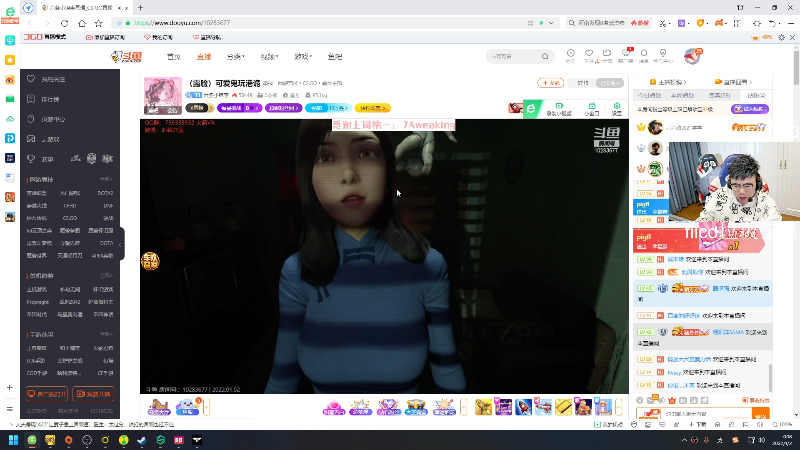
Task: Click the magnifier icon in Douyu search box
Action: (545, 56)
